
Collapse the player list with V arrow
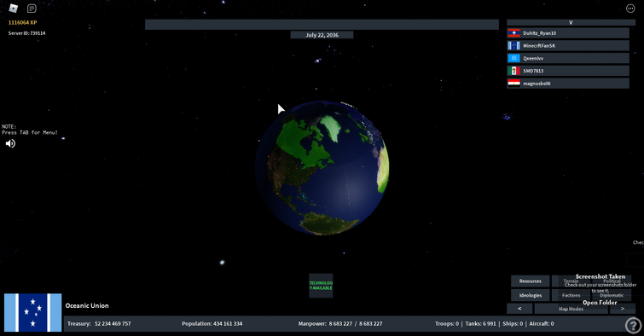571,22
